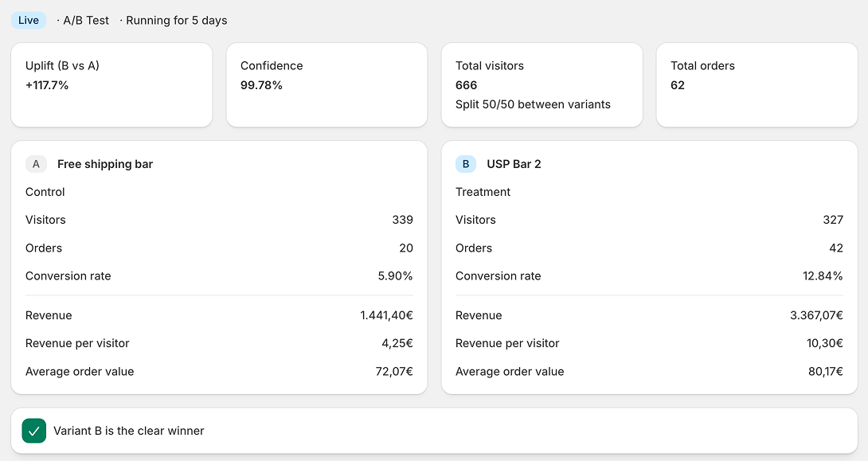Click variant B orders value 42
The width and height of the screenshot is (868, 461).
(x=836, y=248)
